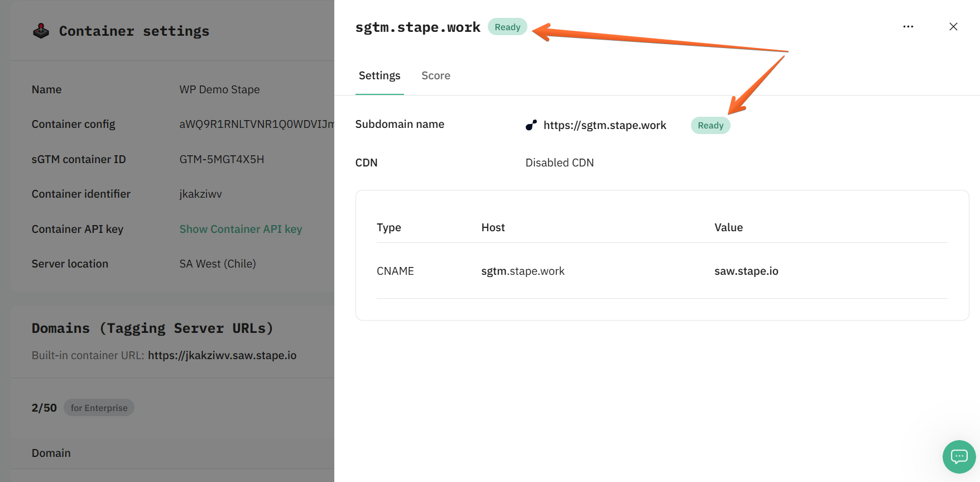Click the 2/50 domain usage count
The width and height of the screenshot is (980, 482).
click(44, 408)
